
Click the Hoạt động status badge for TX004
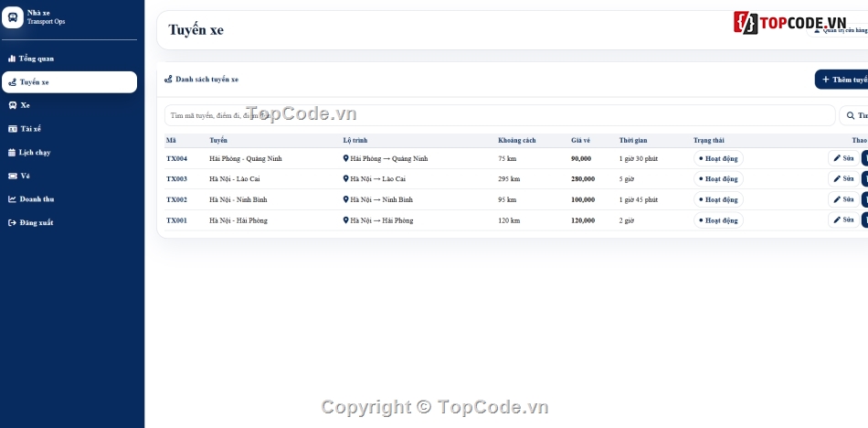click(x=718, y=158)
